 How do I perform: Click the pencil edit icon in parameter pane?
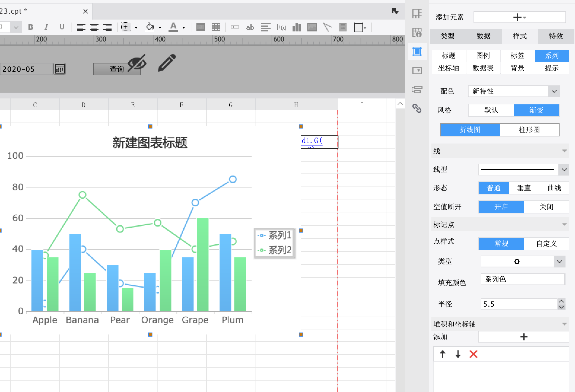(167, 63)
